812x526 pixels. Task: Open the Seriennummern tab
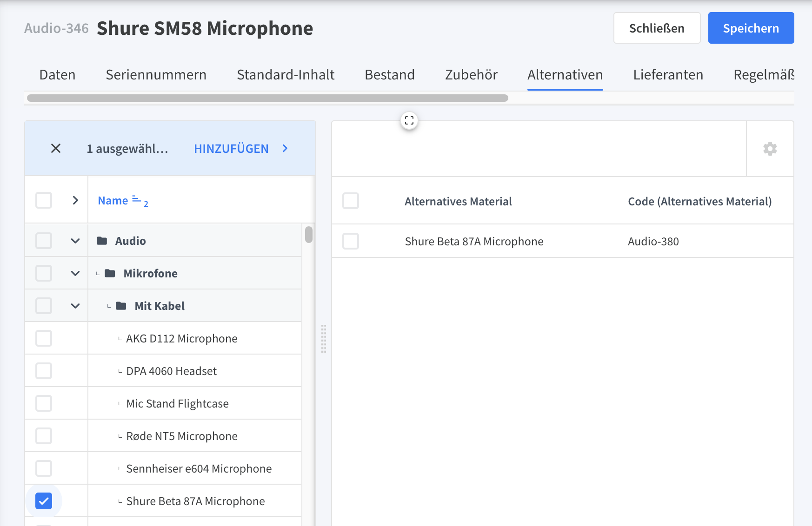click(x=156, y=75)
